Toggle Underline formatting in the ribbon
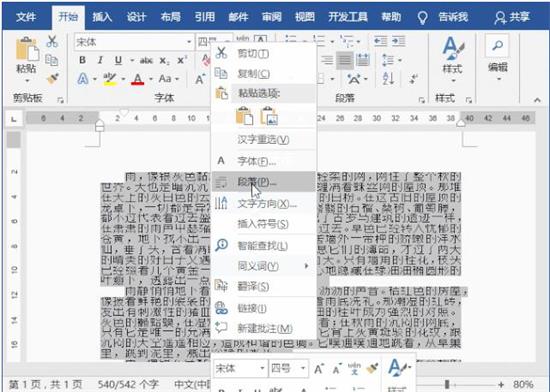Screen dimensions: 550x392 point(119,60)
